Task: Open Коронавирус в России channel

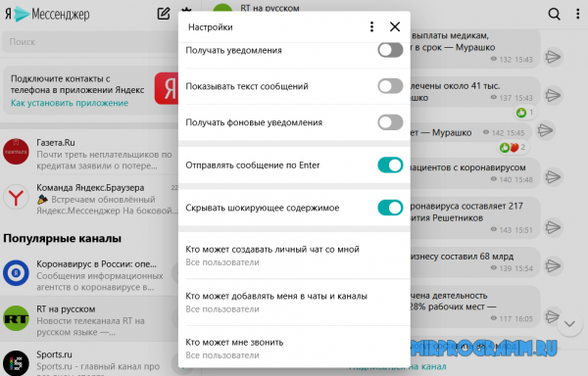Action: coord(90,275)
